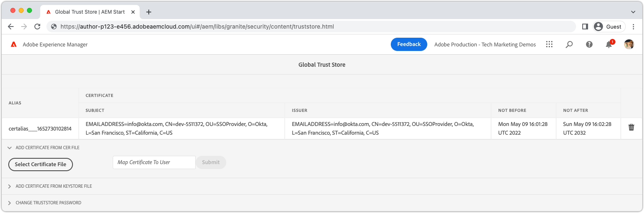The image size is (644, 213).
Task: Open the search magnifier icon
Action: click(x=569, y=44)
